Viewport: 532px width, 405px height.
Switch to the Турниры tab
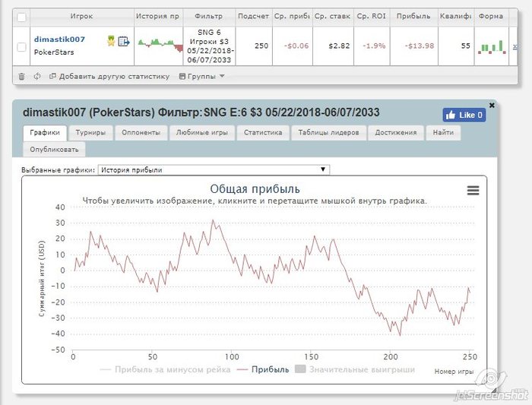click(x=90, y=133)
